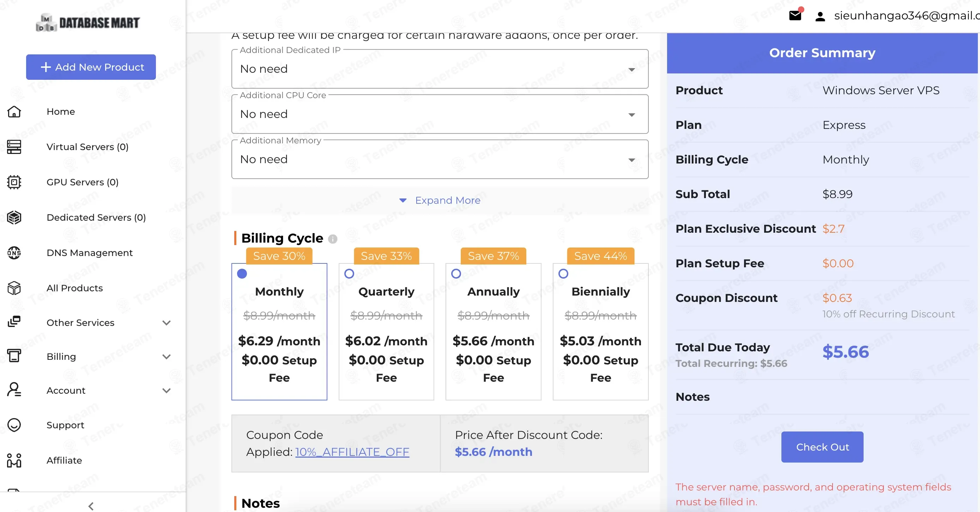Open Affiliate menu item
This screenshot has width=980, height=512.
click(x=64, y=460)
